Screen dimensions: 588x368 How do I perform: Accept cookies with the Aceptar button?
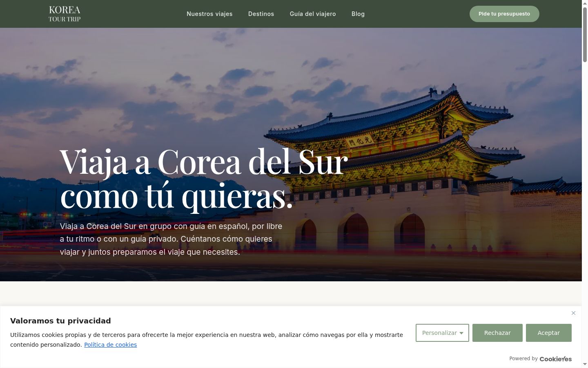pos(548,333)
